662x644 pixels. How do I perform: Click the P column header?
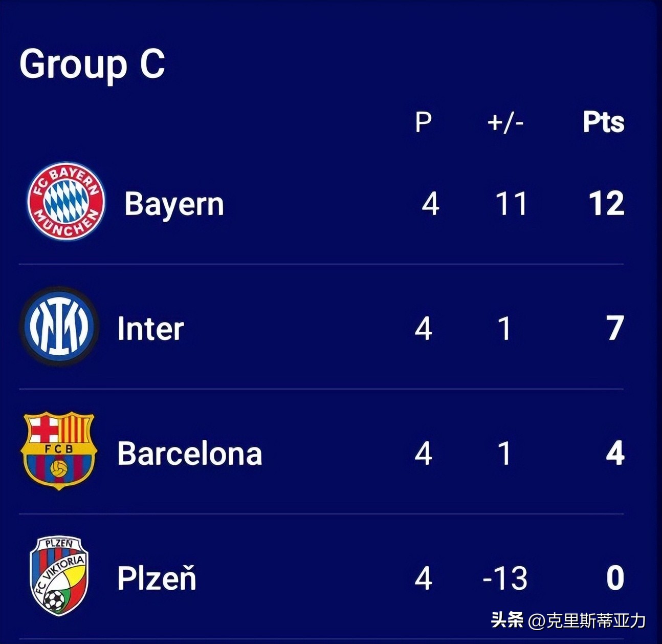click(423, 122)
